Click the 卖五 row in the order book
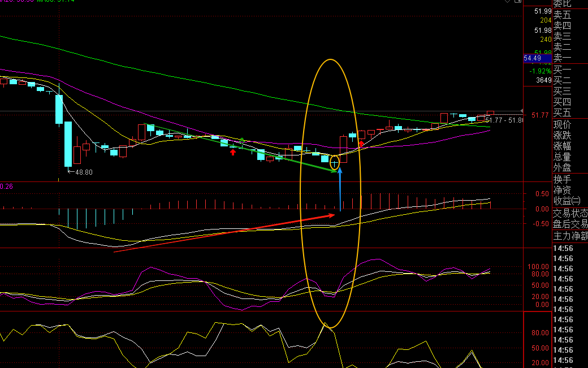This screenshot has height=368, width=588. pos(562,15)
